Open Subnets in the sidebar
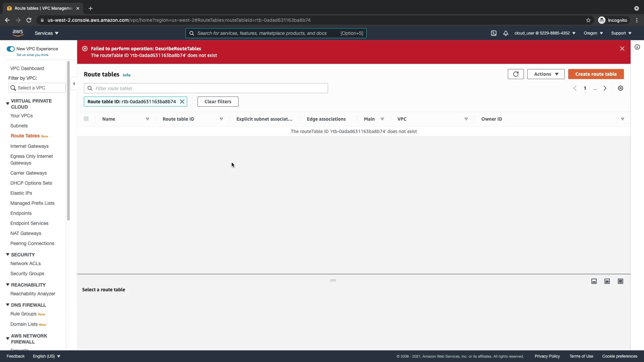Screen dimensions: 644x362 (x=19, y=126)
